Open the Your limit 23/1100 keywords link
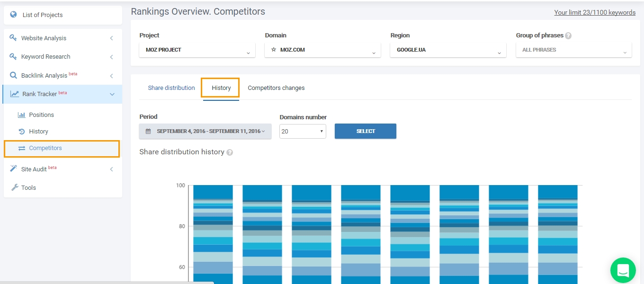 (595, 13)
